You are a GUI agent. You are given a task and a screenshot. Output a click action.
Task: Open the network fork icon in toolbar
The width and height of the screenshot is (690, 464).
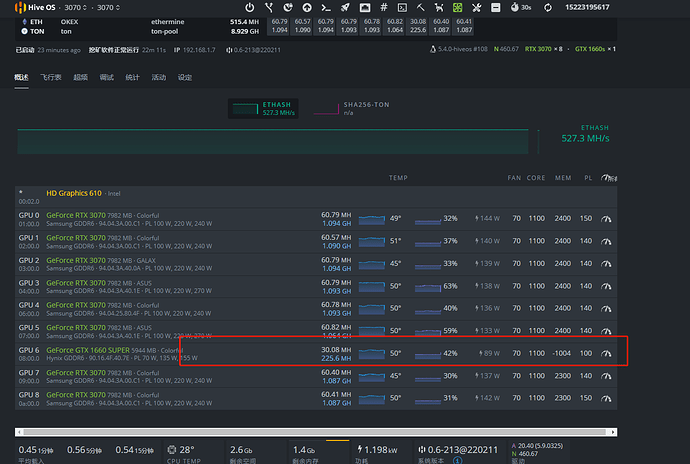point(269,7)
